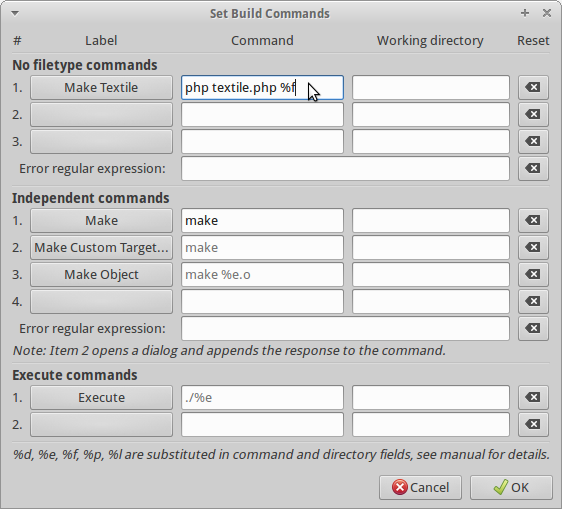Maximize dialog with plus icon

click(525, 13)
